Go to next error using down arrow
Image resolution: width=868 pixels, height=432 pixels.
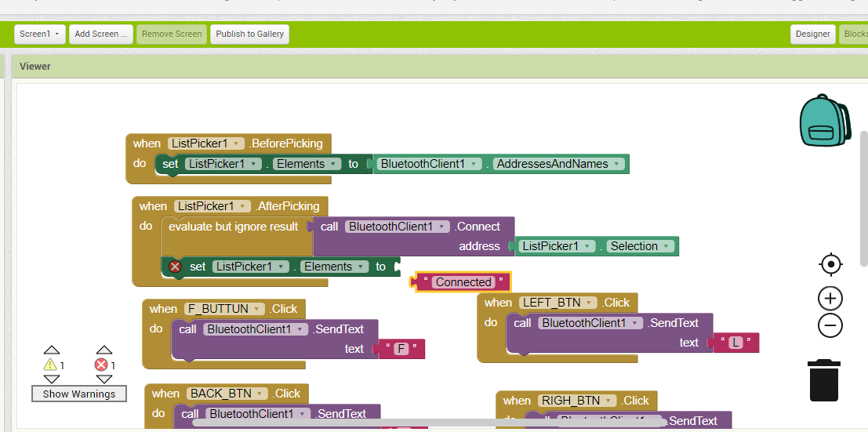pyautogui.click(x=105, y=379)
